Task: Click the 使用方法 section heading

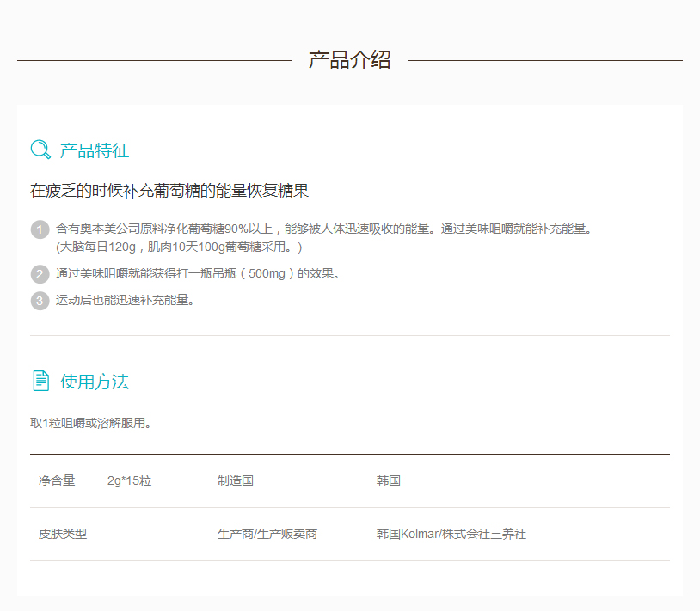Action: pyautogui.click(x=95, y=382)
